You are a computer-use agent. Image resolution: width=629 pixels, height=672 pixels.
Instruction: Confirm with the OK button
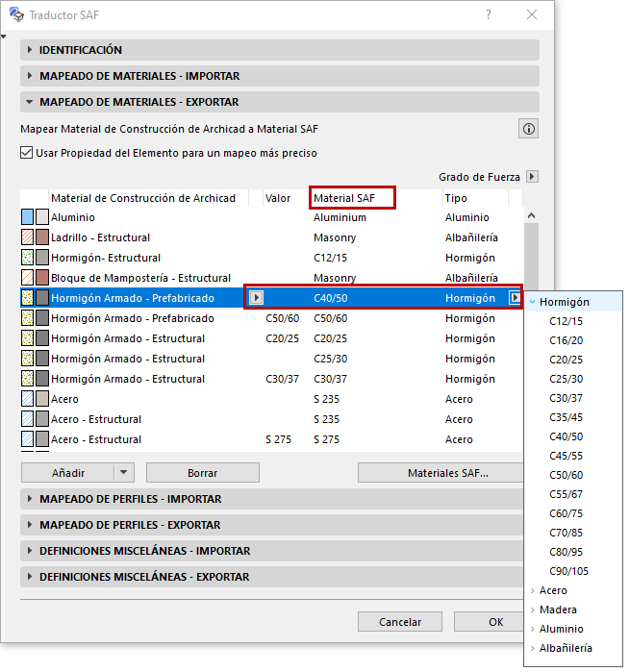click(x=489, y=621)
